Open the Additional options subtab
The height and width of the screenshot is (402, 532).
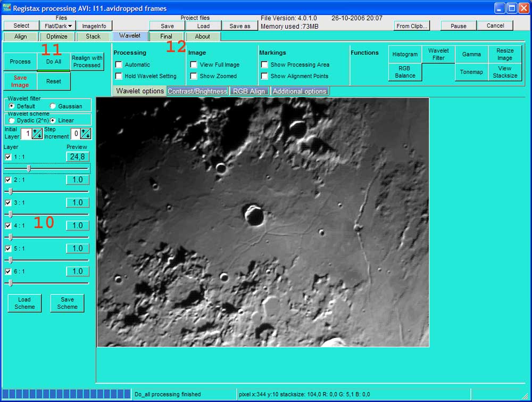point(300,92)
